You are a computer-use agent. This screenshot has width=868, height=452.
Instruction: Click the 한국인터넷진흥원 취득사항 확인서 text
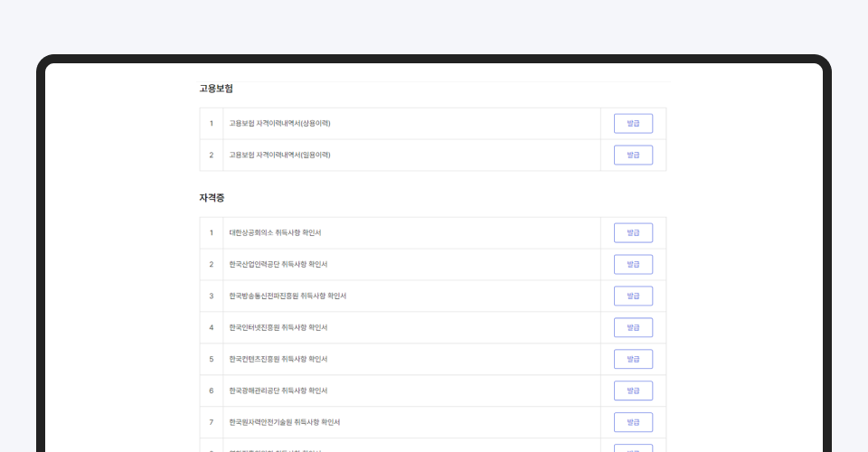pos(278,328)
